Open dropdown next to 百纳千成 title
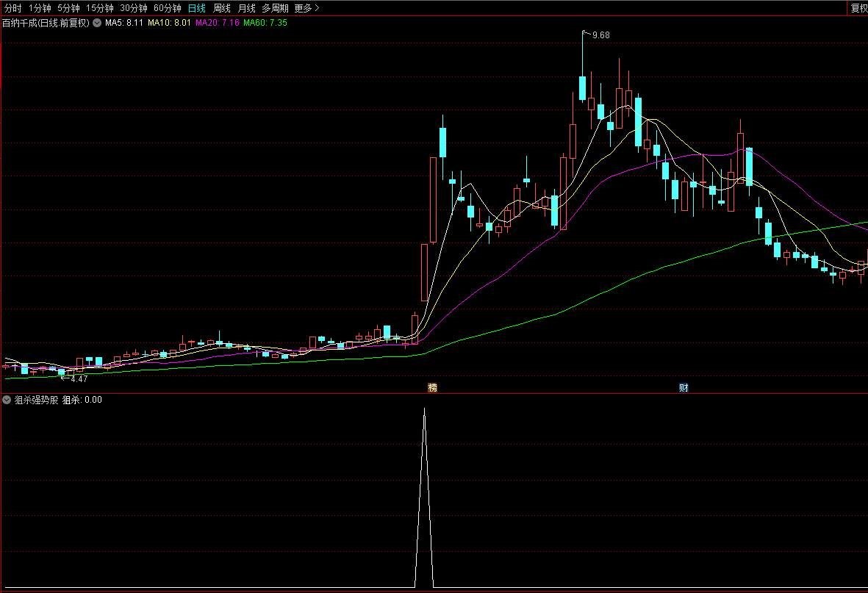The height and width of the screenshot is (593, 868). [x=97, y=24]
